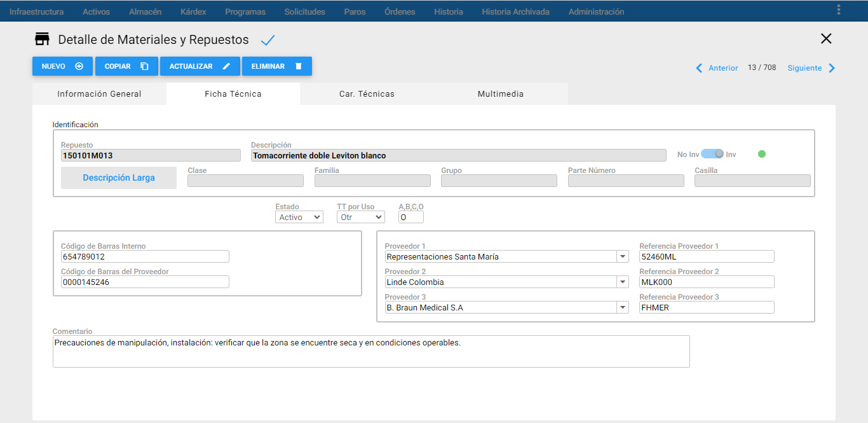Open the Solicitudes menu

tap(304, 11)
